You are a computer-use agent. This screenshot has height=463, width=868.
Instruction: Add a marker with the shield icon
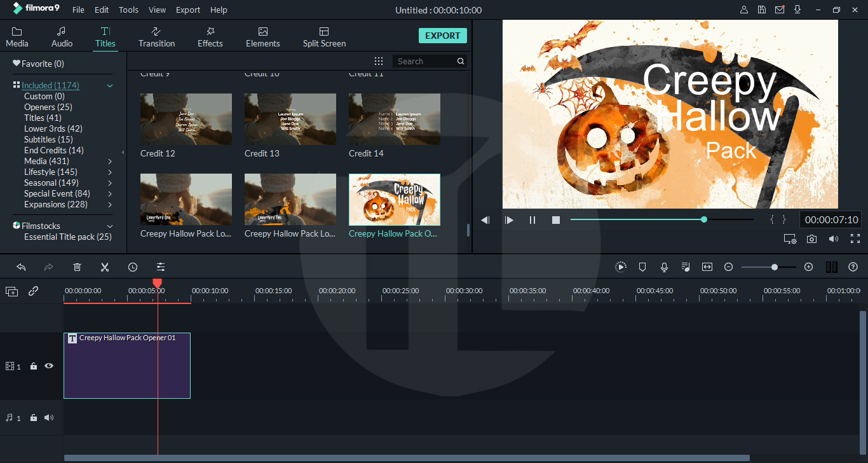642,267
